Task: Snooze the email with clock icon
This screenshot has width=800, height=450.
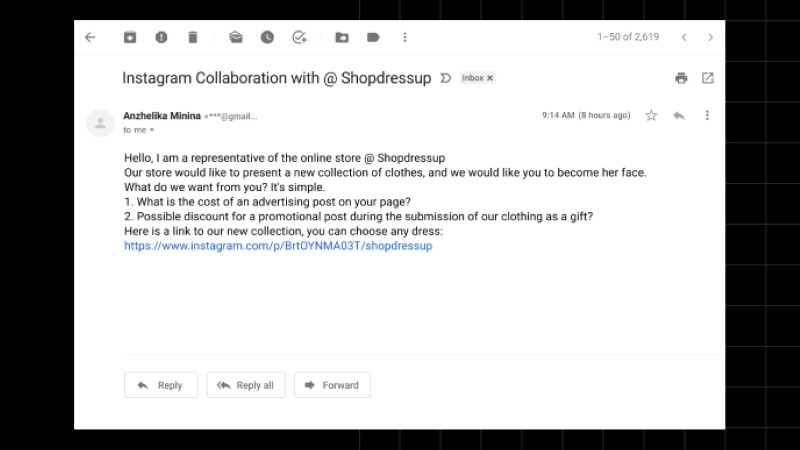Action: [267, 37]
